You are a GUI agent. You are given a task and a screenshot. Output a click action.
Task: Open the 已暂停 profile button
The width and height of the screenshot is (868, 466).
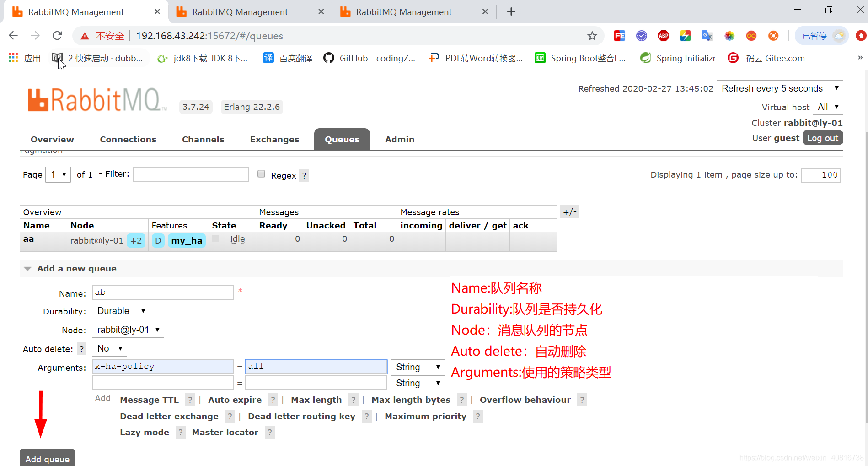point(822,36)
